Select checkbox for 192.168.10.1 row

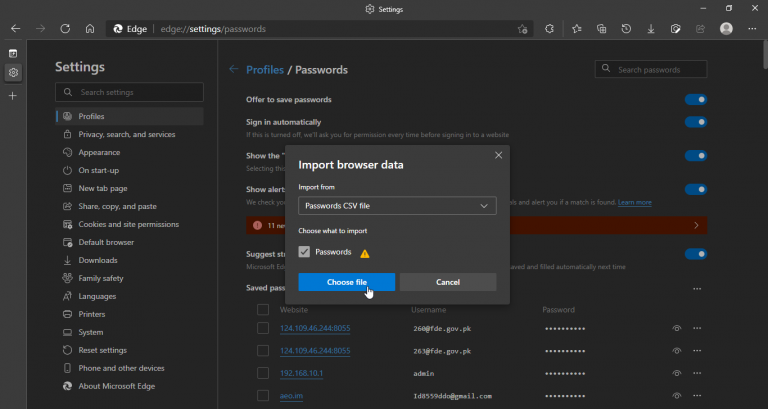[x=263, y=373]
